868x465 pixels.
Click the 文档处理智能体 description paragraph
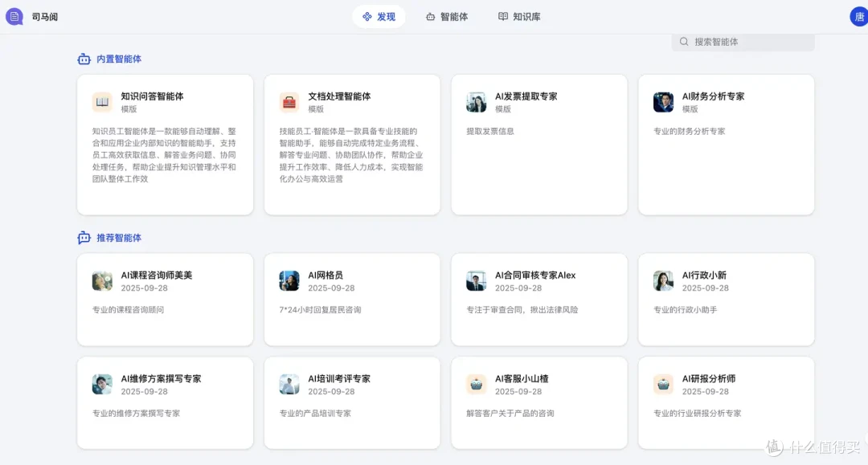pos(351,155)
